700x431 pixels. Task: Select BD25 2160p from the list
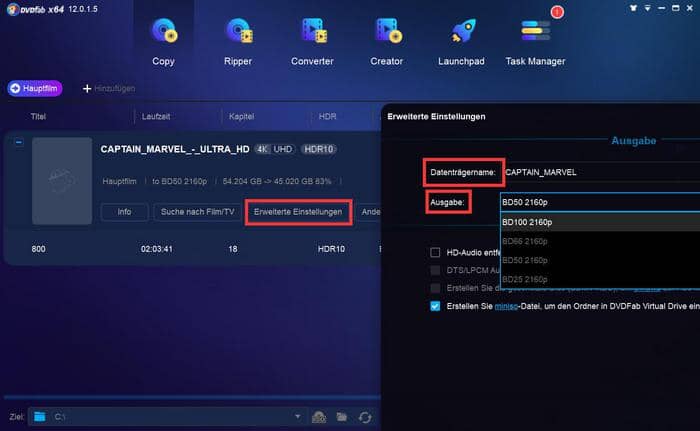click(x=600, y=279)
